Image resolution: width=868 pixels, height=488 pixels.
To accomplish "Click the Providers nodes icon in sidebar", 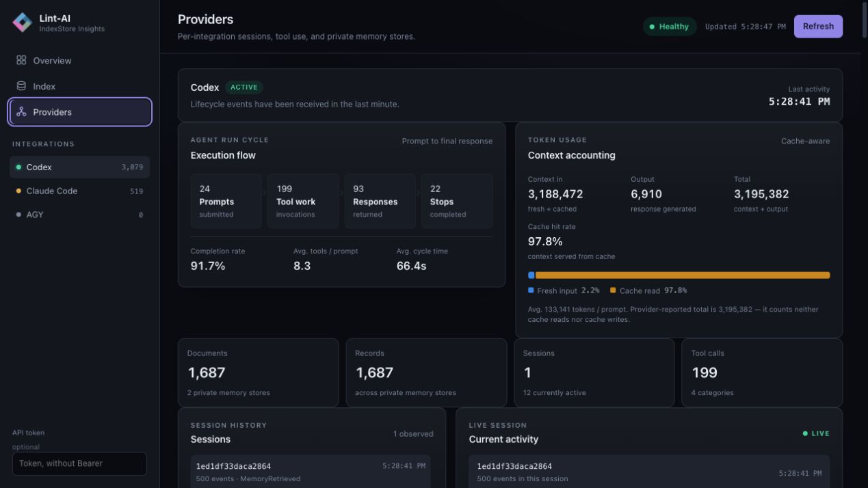I will coord(21,112).
